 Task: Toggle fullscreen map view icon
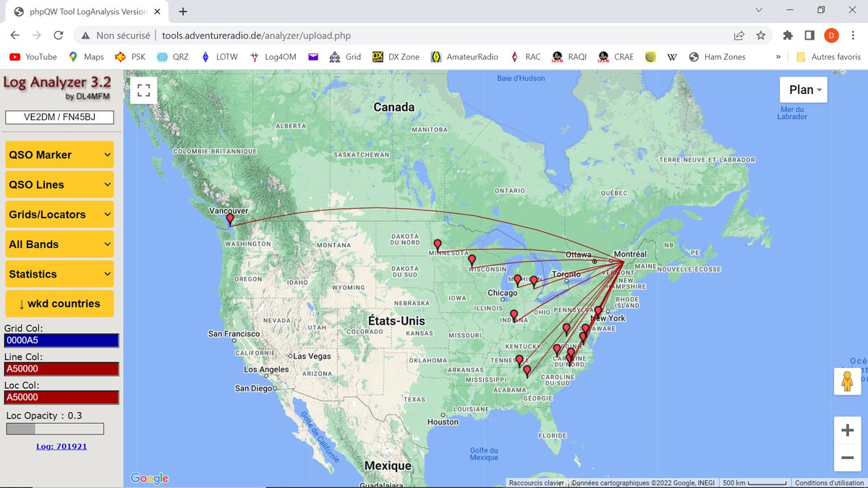coord(143,90)
